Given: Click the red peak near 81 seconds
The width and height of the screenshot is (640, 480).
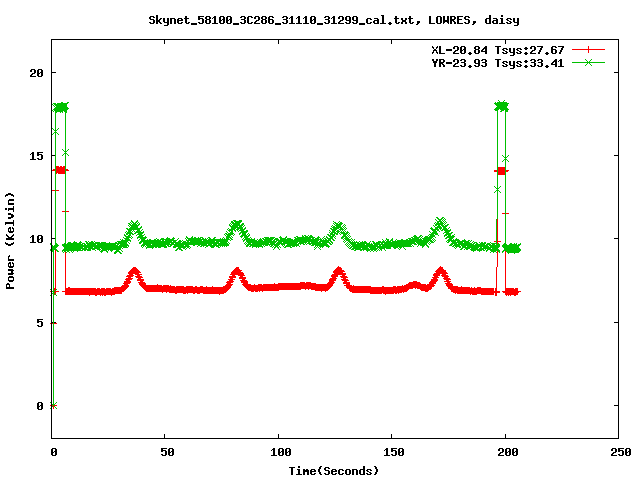Looking at the screenshot, I should pyautogui.click(x=236, y=271).
